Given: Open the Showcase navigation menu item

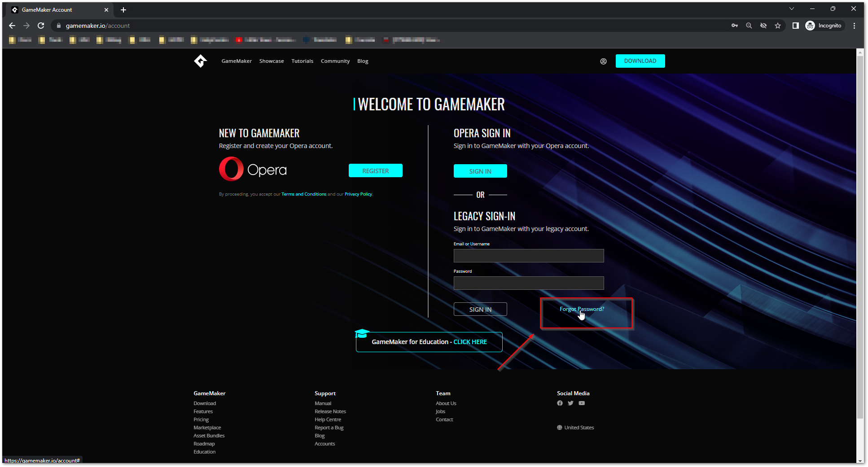Looking at the screenshot, I should pos(272,61).
